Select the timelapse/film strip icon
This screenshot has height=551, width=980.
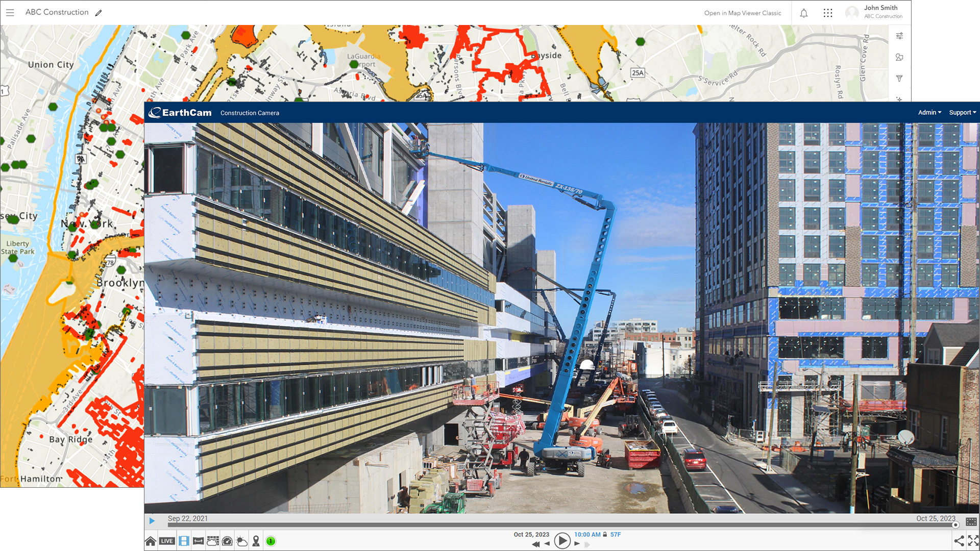184,540
